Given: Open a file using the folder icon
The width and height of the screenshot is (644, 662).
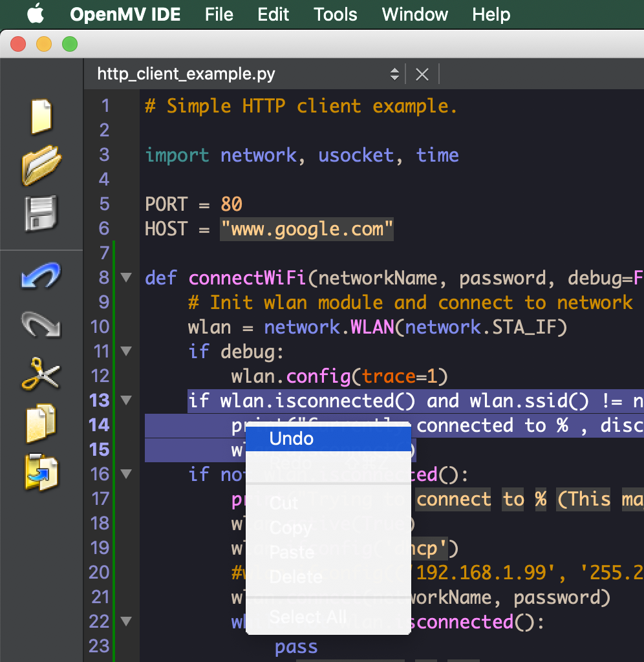Looking at the screenshot, I should (x=41, y=165).
